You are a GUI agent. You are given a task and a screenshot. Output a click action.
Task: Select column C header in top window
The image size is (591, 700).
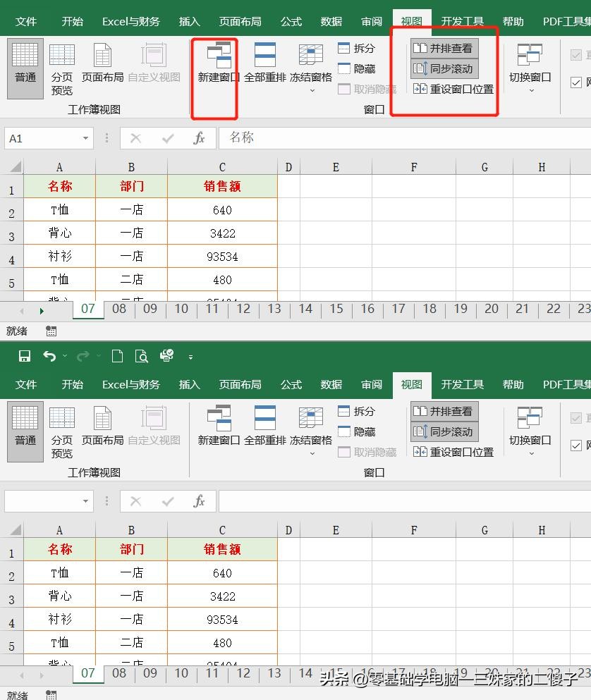point(222,167)
